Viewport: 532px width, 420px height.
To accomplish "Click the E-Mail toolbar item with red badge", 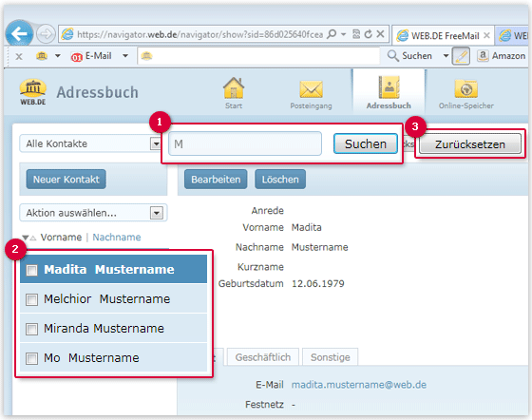I will 91,56.
